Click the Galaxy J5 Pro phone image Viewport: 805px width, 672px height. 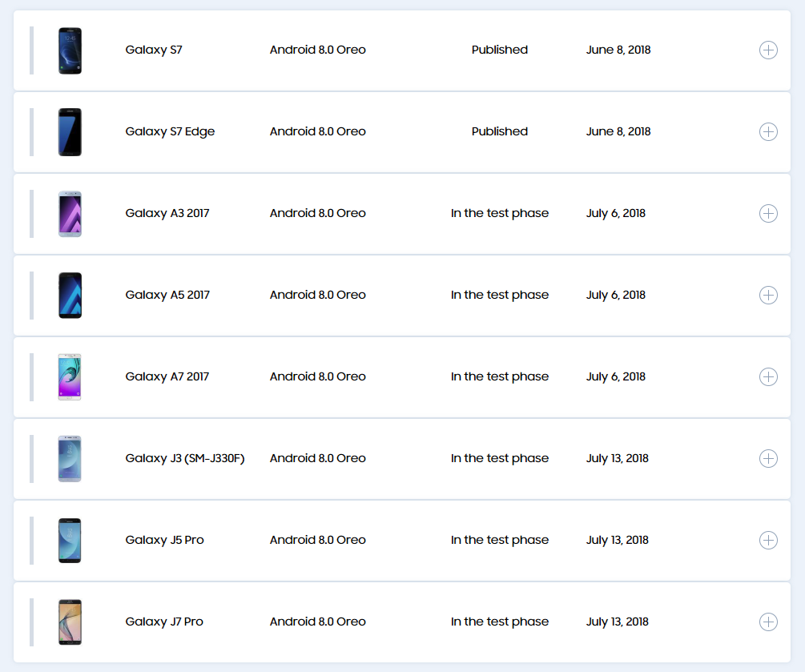click(70, 541)
